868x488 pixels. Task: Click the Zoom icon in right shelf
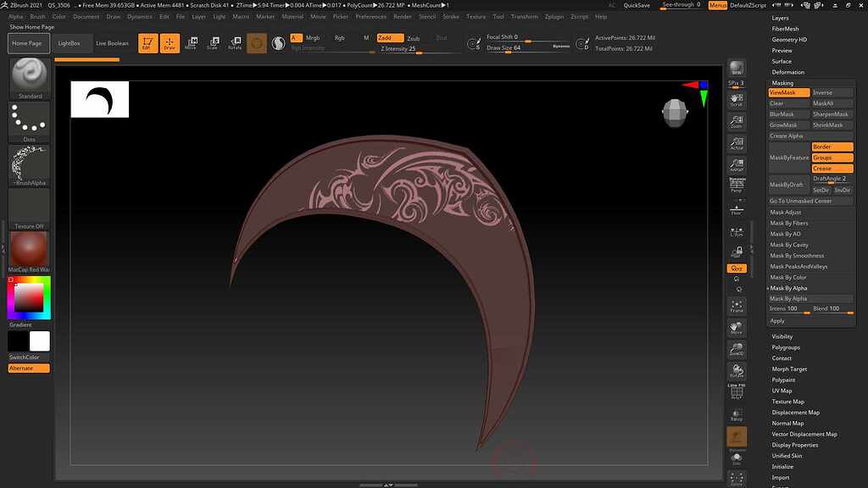(x=737, y=122)
